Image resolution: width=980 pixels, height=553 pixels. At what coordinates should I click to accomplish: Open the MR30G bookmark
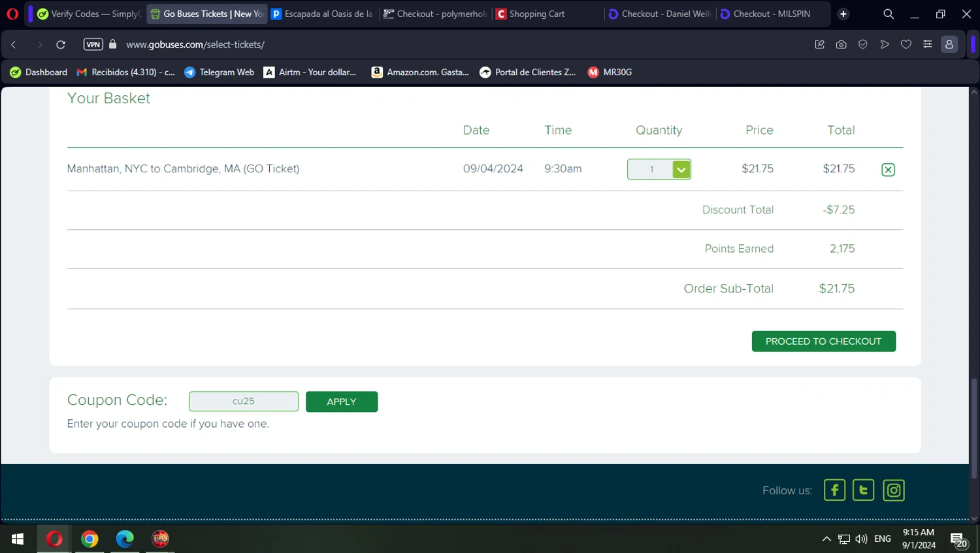tap(610, 72)
